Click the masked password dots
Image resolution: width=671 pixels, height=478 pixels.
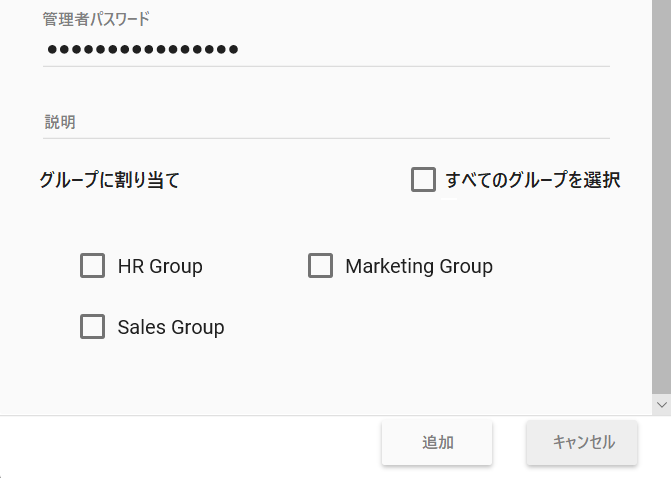coord(142,49)
